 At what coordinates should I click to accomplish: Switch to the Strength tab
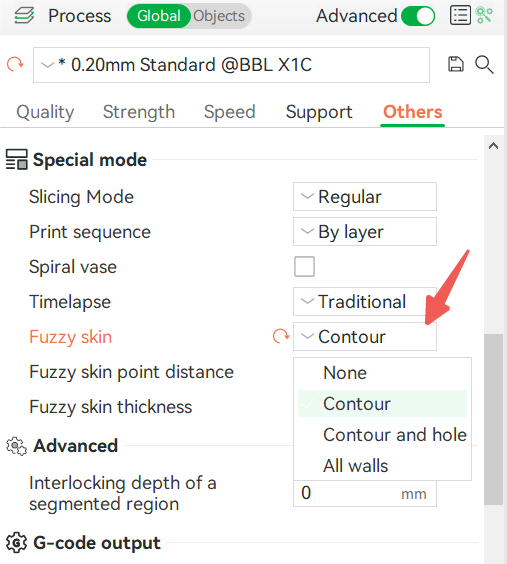coord(139,112)
